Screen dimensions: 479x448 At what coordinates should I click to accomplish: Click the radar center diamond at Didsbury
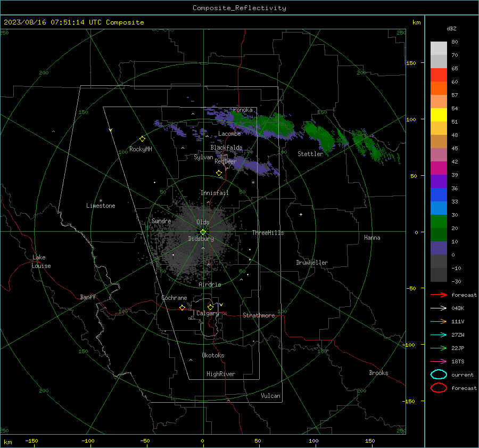pos(203,232)
